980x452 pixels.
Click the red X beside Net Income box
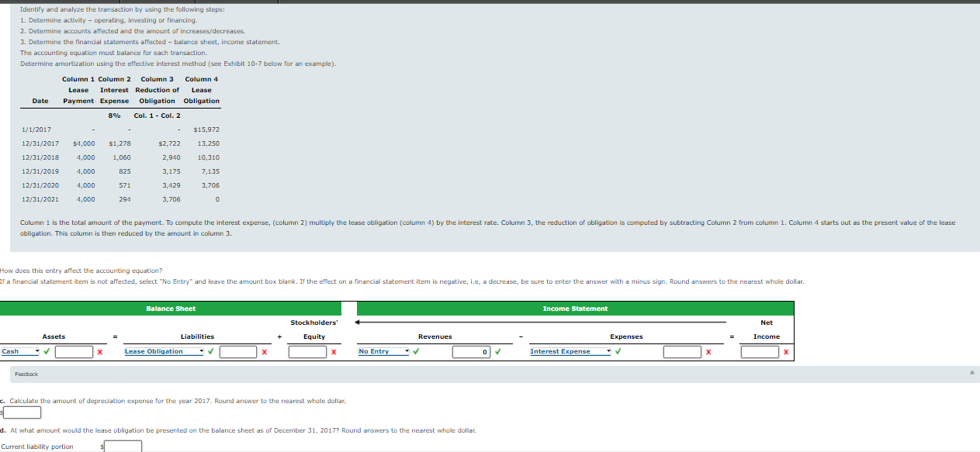click(786, 351)
